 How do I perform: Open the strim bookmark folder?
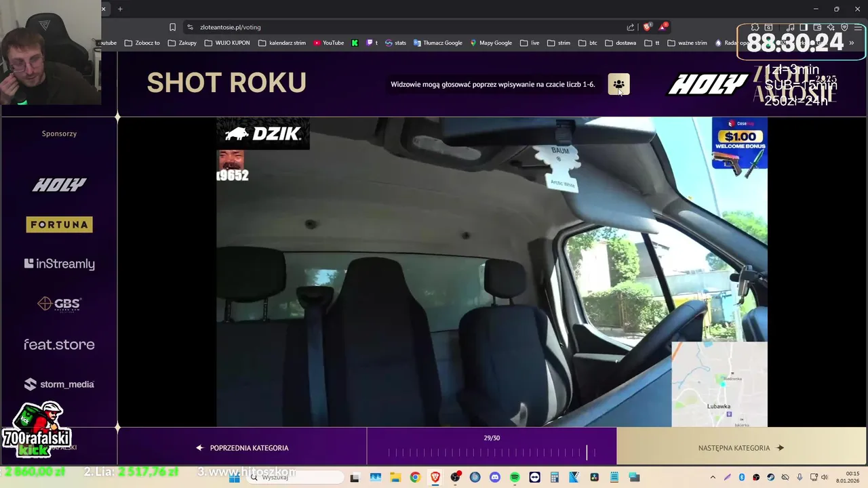coord(559,43)
